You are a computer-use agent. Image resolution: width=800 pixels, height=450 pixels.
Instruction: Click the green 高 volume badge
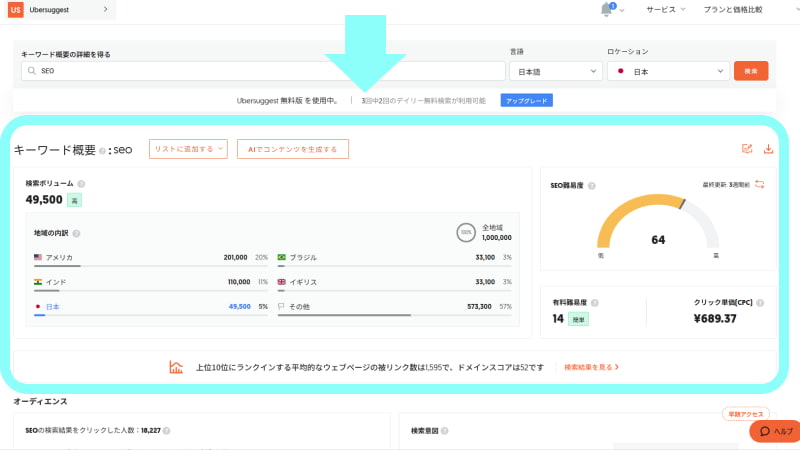click(x=74, y=201)
